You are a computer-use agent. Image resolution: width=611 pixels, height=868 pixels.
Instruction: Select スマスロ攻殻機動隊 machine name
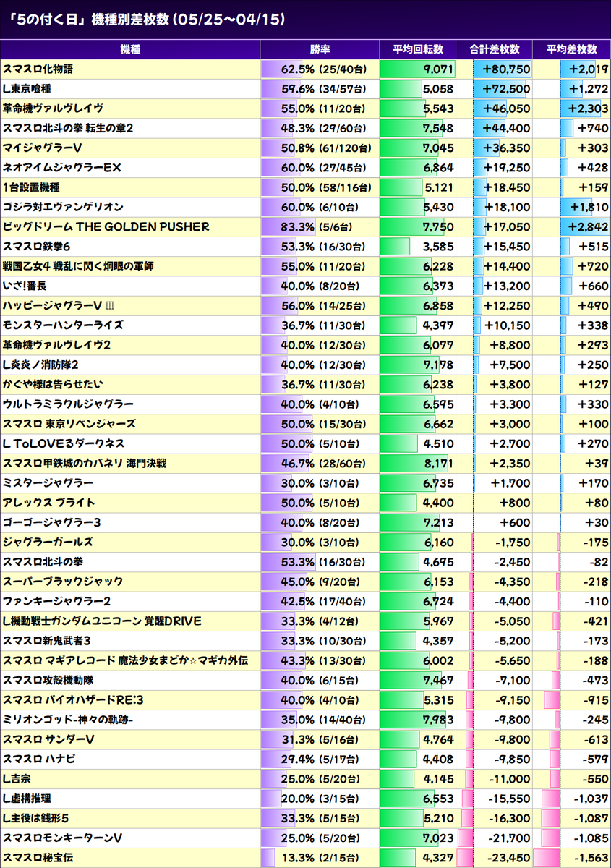pyautogui.click(x=48, y=681)
